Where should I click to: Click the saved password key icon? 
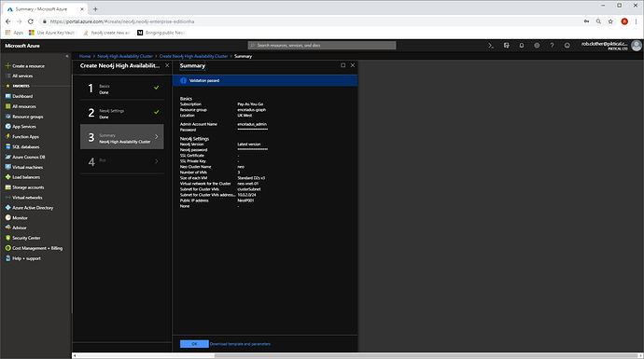point(586,21)
